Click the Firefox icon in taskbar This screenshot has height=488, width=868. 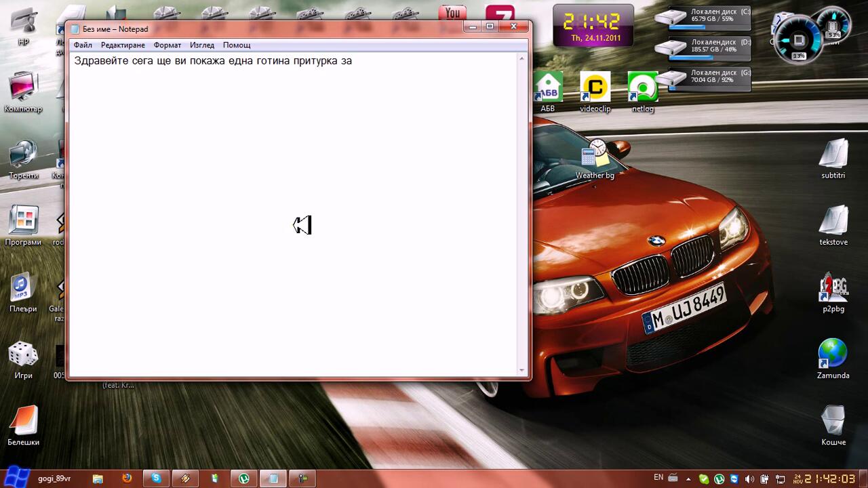[127, 479]
